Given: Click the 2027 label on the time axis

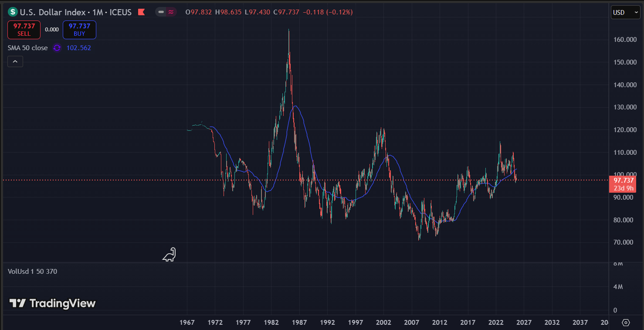Looking at the screenshot, I should [524, 323].
